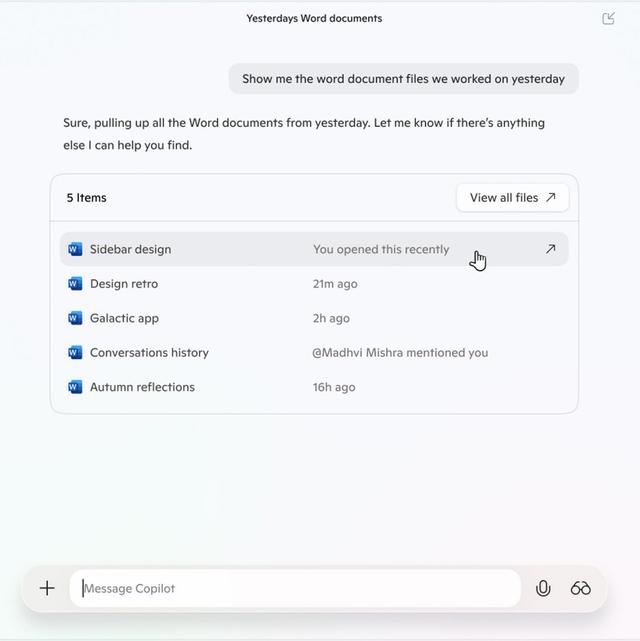The image size is (640, 641).
Task: Click 'You opened this recently' text
Action: [x=381, y=249]
